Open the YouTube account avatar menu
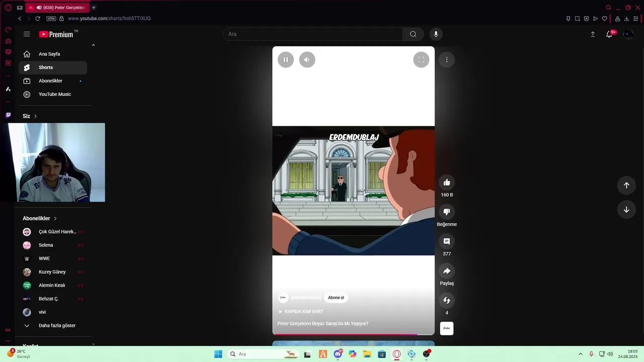Image resolution: width=644 pixels, height=362 pixels. (627, 34)
